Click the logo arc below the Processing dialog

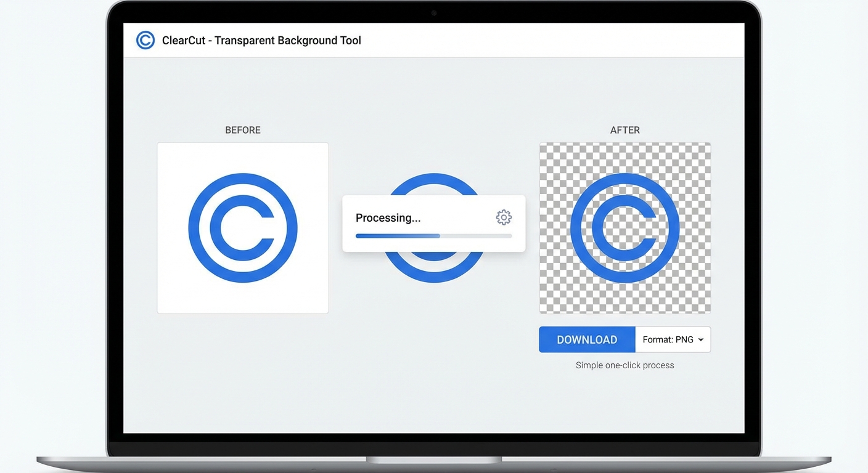(x=434, y=270)
